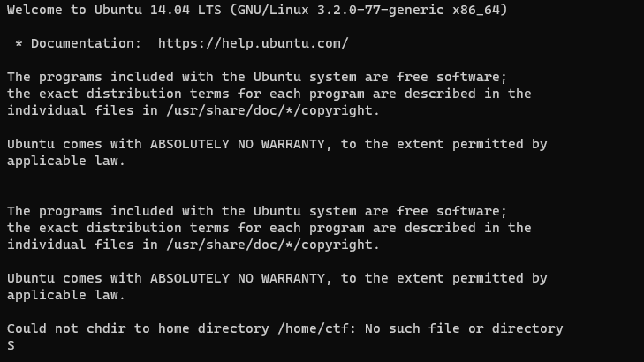Click the Documentation: label
The image size is (644, 362).
(x=87, y=43)
